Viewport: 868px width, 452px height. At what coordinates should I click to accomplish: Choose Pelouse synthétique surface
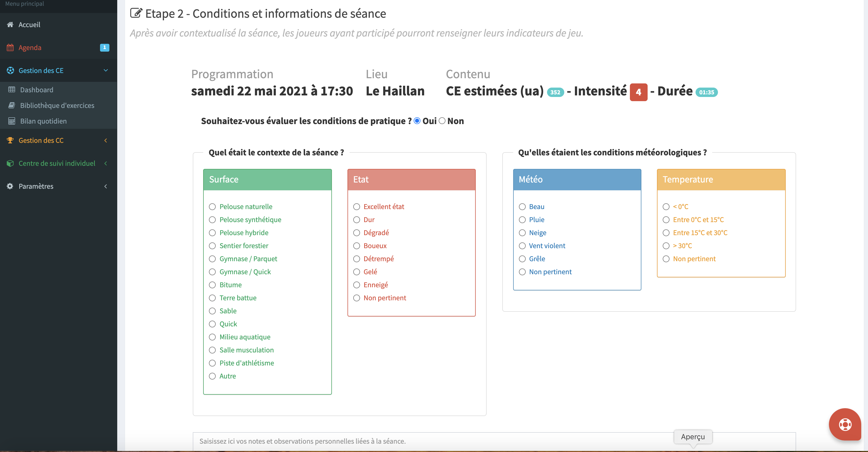[212, 220]
